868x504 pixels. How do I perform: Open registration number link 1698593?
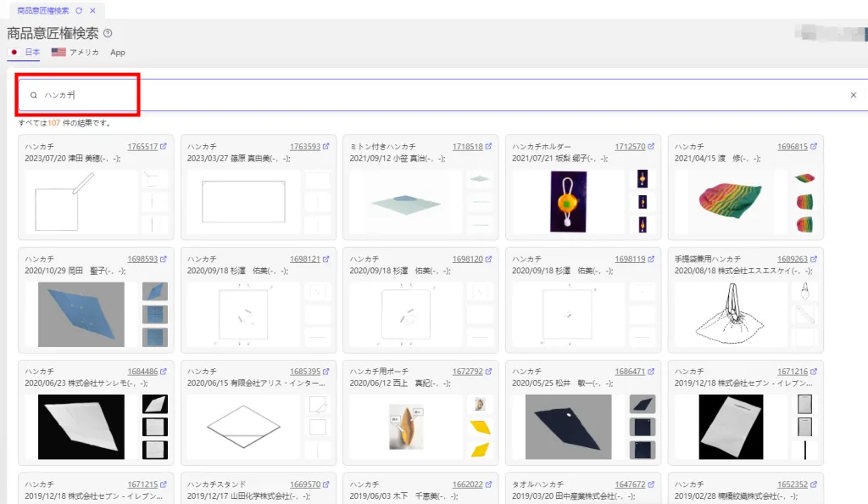[142, 259]
